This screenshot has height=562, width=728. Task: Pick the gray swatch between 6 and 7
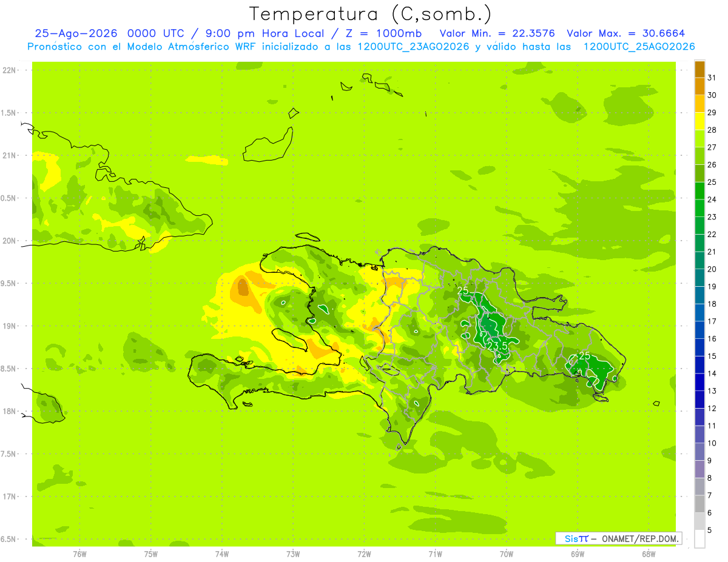(699, 504)
